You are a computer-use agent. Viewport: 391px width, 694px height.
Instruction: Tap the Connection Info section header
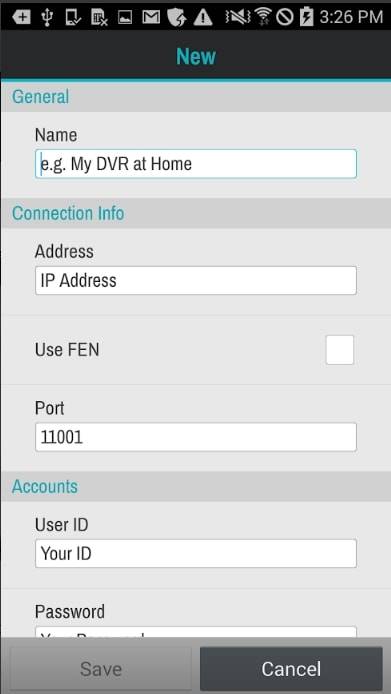click(68, 213)
